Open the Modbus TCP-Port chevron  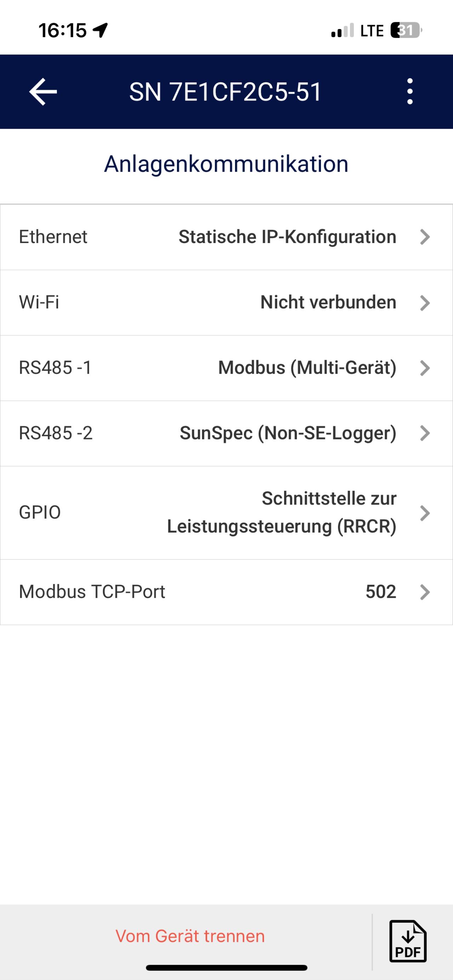pyautogui.click(x=425, y=592)
